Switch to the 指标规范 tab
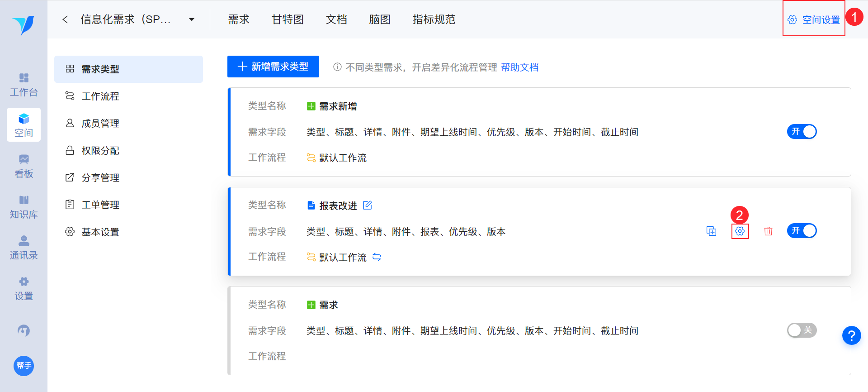This screenshot has width=868, height=392. pos(434,19)
